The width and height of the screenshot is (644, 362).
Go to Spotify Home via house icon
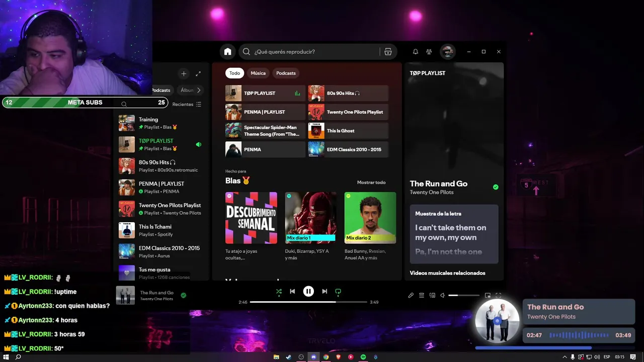[228, 52]
